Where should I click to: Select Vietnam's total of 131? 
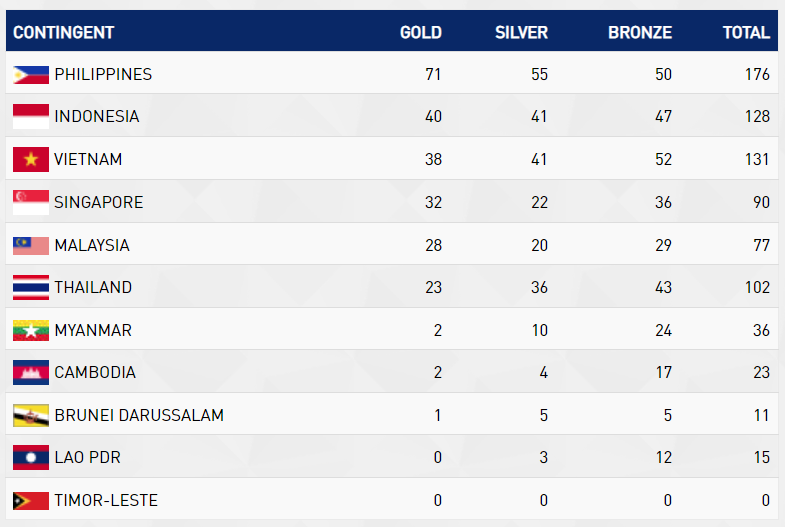pyautogui.click(x=757, y=159)
